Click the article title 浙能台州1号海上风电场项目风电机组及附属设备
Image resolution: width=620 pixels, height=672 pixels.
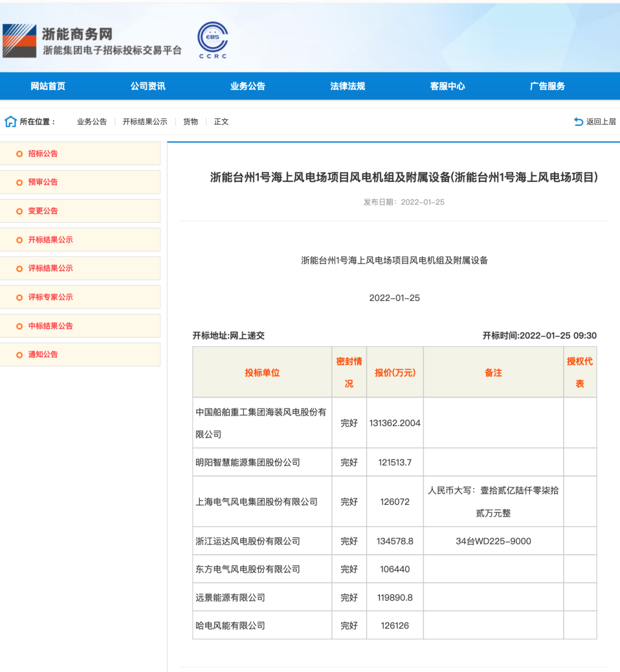click(404, 177)
